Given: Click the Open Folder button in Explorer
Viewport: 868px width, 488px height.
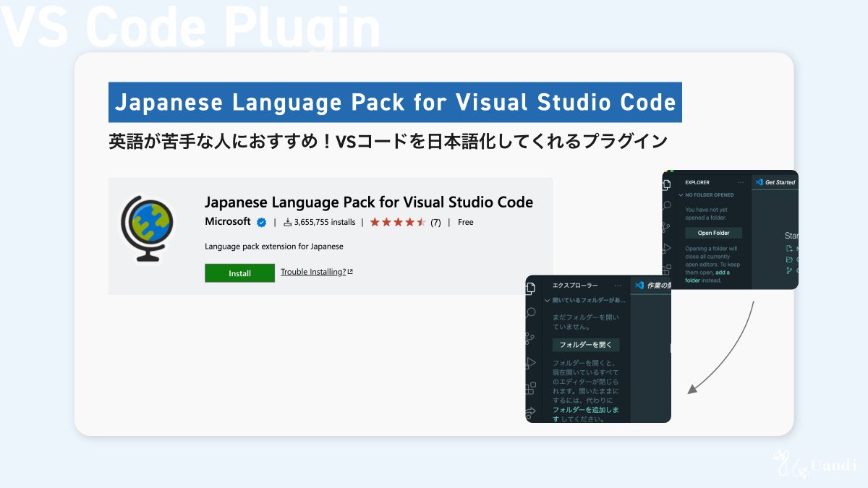Looking at the screenshot, I should click(714, 233).
